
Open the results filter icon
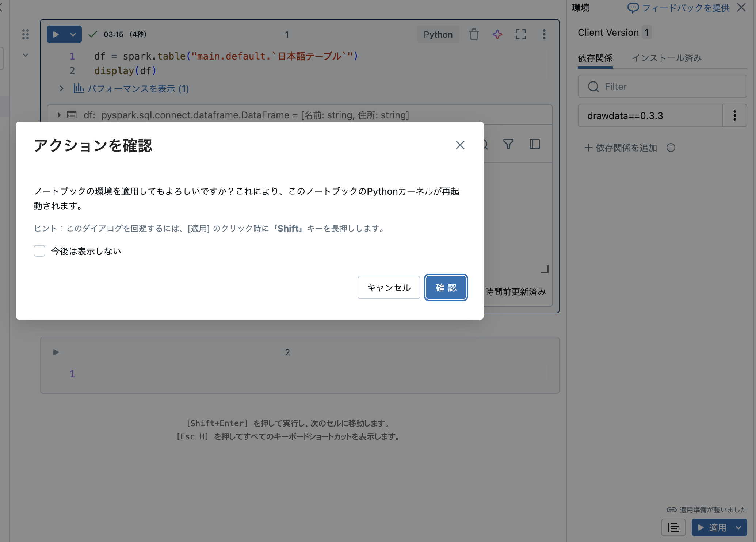click(x=508, y=144)
